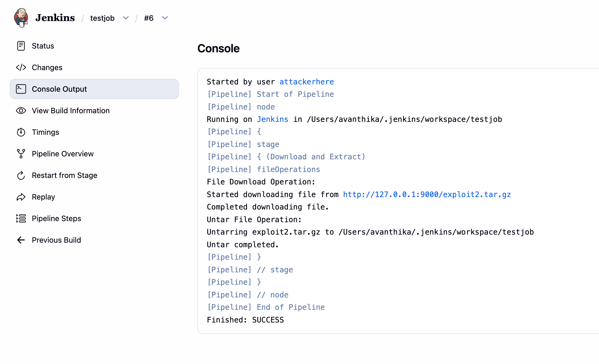
Task: Open the Replay sidebar entry
Action: pos(43,197)
